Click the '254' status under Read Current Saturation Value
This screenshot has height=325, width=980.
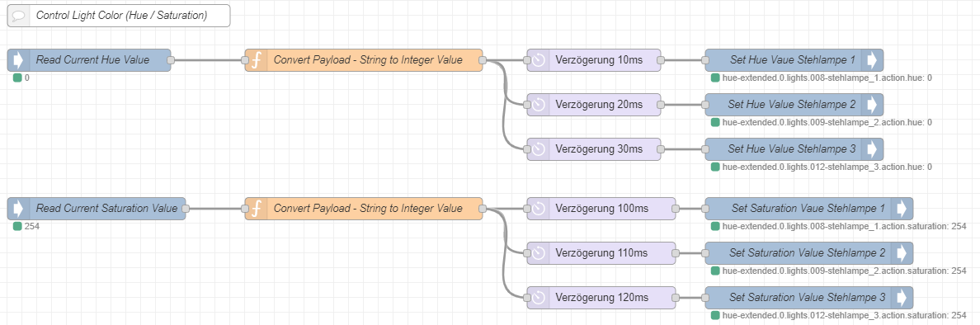coord(32,226)
